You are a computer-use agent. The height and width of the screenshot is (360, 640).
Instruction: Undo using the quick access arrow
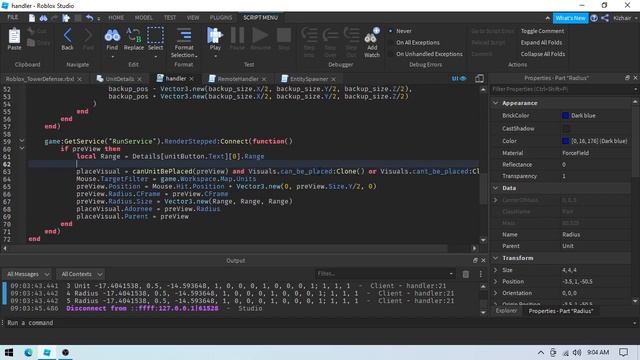click(89, 18)
